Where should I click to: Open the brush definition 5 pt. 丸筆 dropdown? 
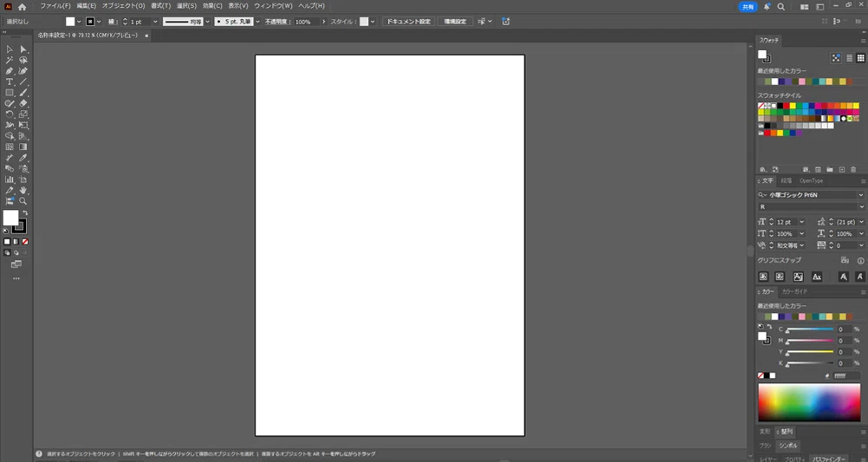point(257,22)
